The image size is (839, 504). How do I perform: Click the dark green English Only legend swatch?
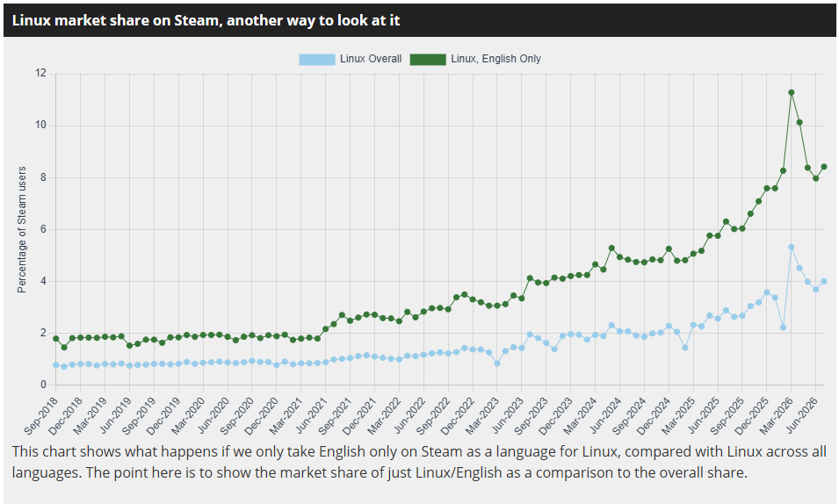point(428,60)
